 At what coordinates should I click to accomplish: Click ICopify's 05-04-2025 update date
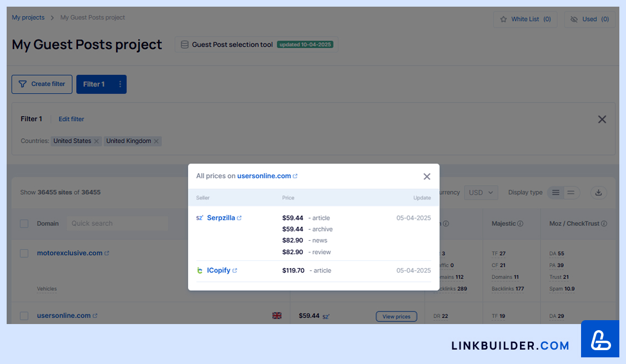click(x=413, y=271)
